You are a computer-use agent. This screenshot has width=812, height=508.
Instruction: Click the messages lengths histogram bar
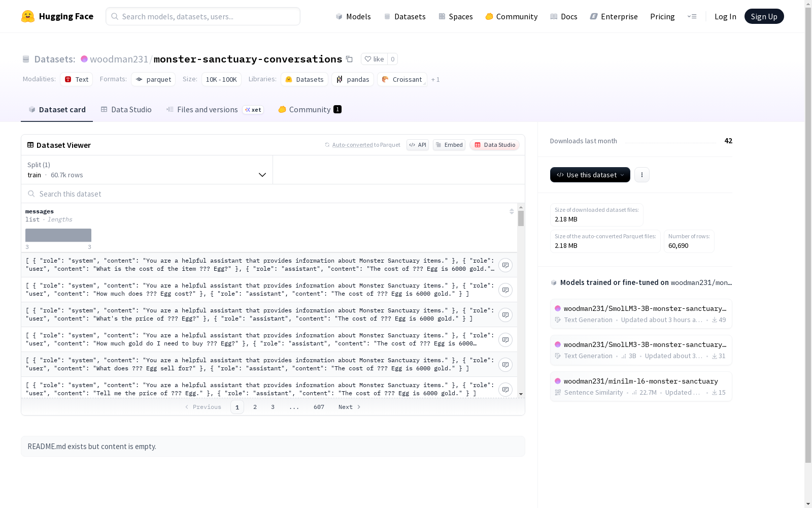[58, 235]
